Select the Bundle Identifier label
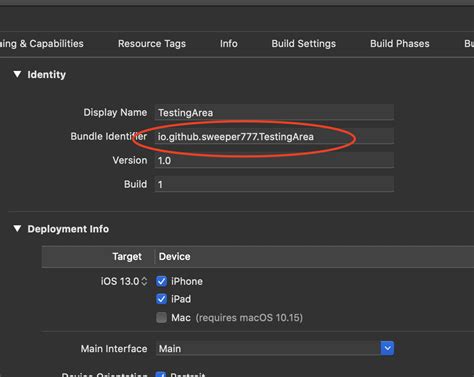 109,136
